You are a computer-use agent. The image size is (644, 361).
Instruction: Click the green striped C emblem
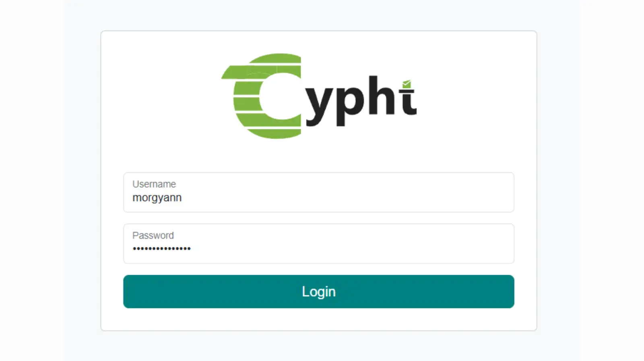point(261,96)
